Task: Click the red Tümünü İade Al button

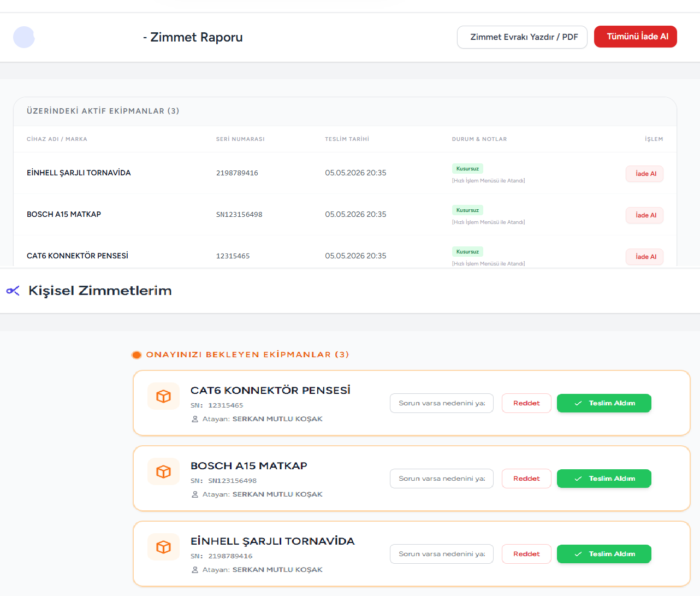Action: (636, 37)
